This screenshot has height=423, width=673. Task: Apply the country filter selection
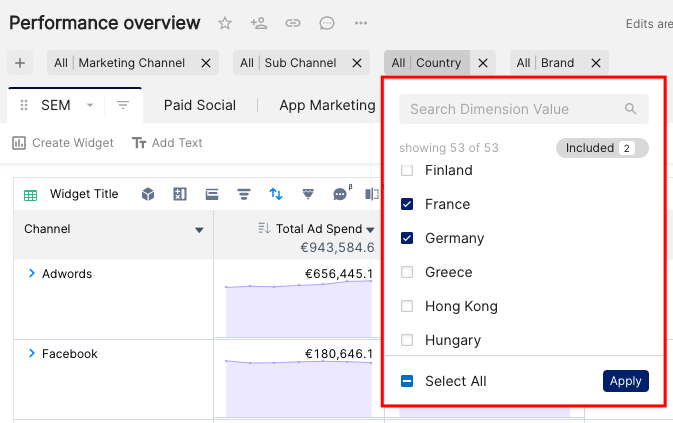[626, 381]
